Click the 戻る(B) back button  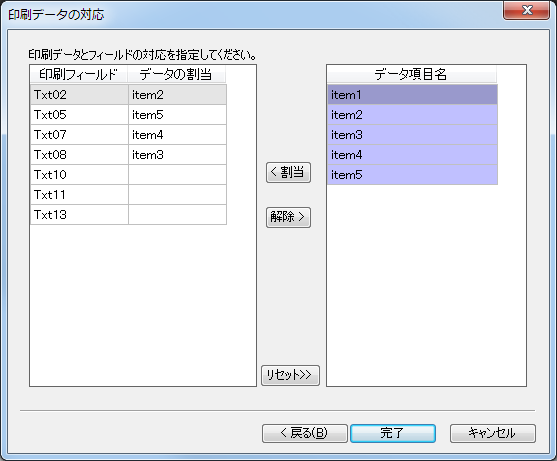point(305,433)
